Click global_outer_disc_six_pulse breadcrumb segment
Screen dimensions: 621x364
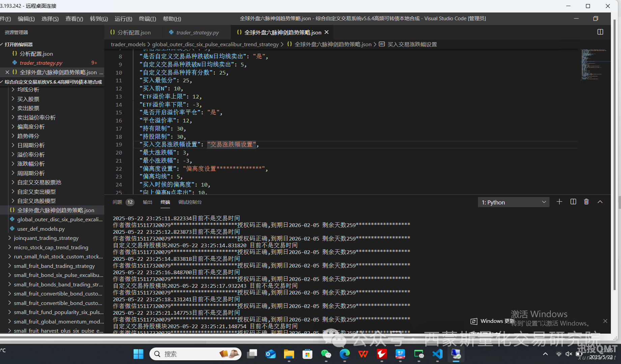[x=215, y=45]
